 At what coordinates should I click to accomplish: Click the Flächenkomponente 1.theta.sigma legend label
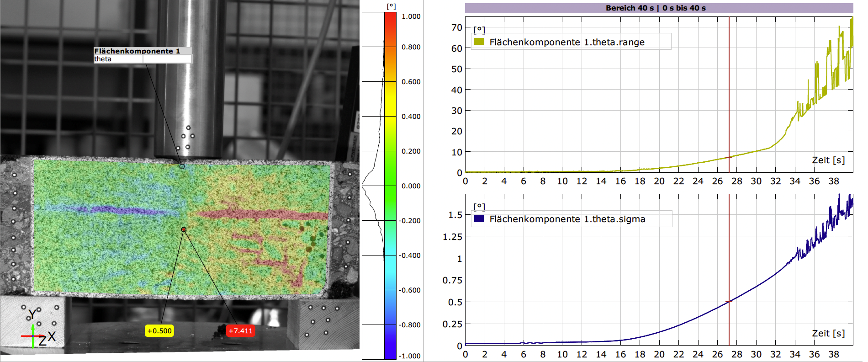pos(567,219)
